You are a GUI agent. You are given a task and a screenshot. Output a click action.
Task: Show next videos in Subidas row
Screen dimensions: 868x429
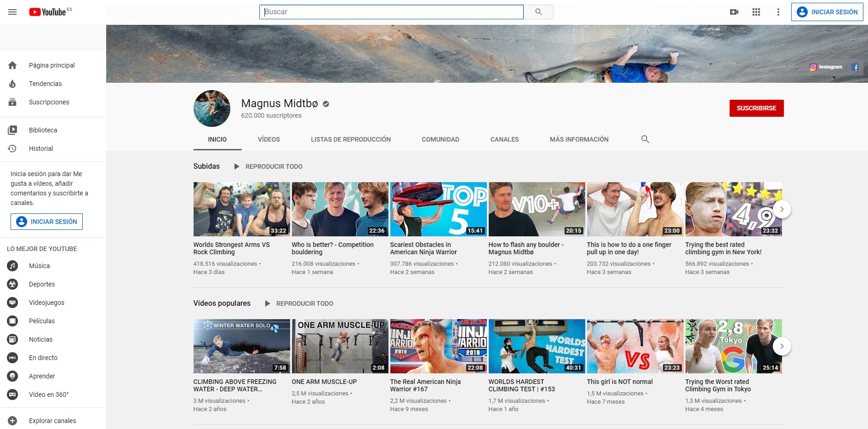tap(782, 209)
